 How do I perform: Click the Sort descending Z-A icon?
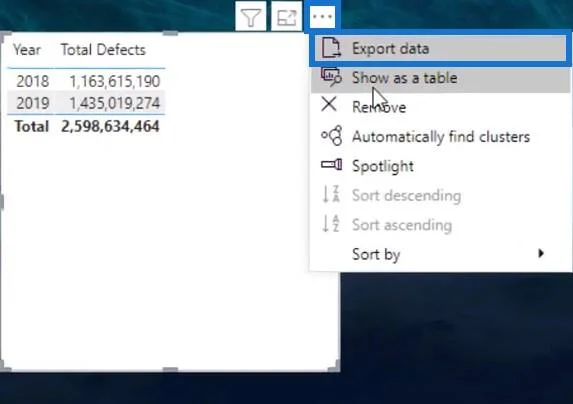[331, 194]
